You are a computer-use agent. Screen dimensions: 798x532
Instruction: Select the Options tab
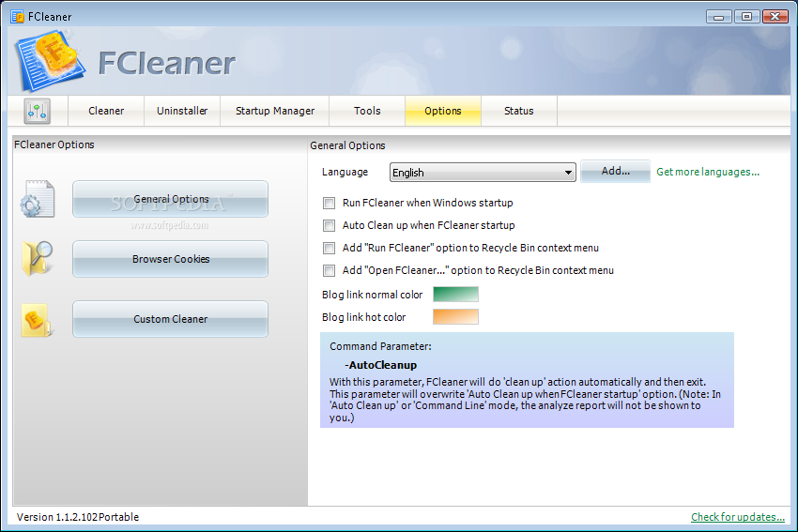tap(443, 111)
